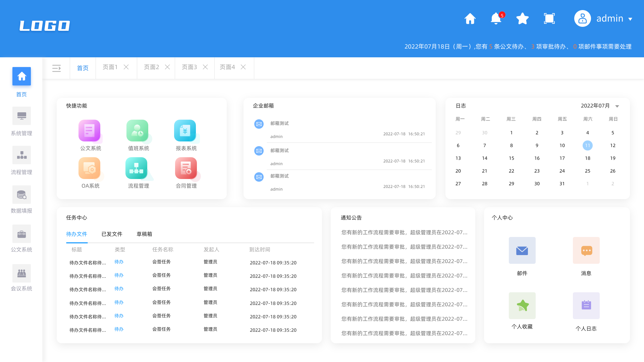Click the LOGO in the header
This screenshot has width=644, height=362.
45,26
